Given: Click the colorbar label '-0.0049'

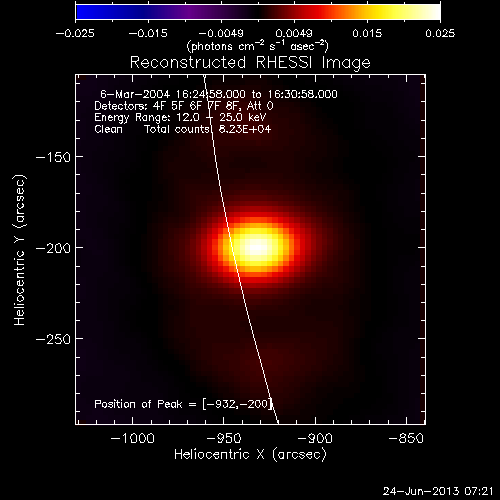Looking at the screenshot, I should (221, 33).
